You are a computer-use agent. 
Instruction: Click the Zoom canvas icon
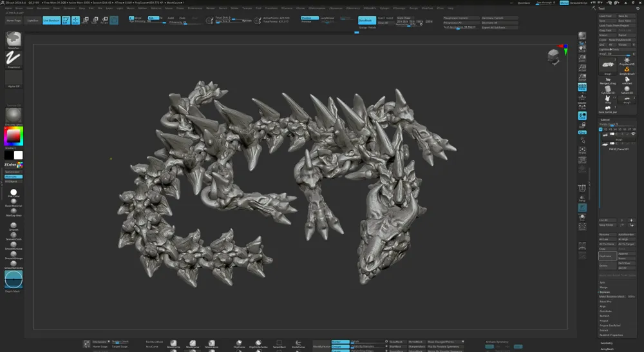pos(582,58)
